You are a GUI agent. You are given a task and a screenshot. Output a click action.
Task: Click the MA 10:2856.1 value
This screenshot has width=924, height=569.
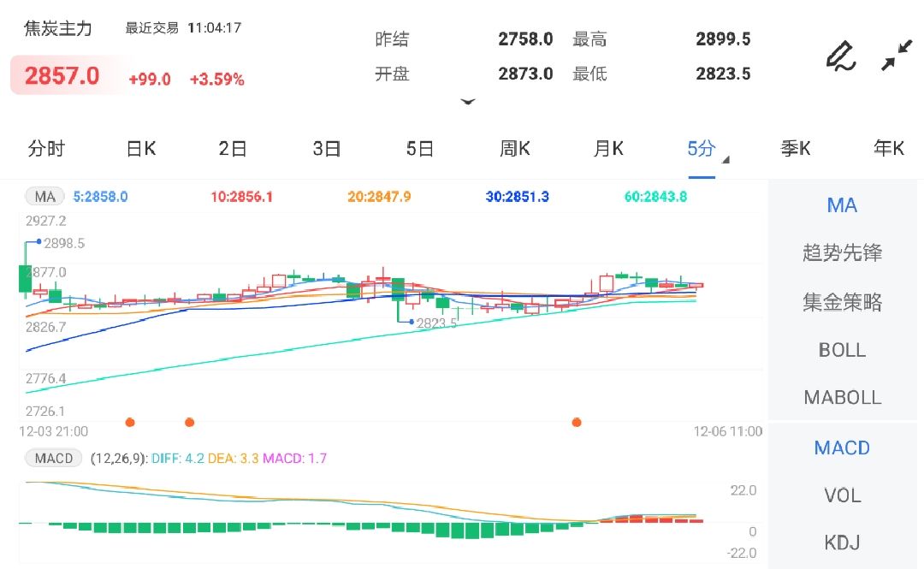tap(242, 196)
